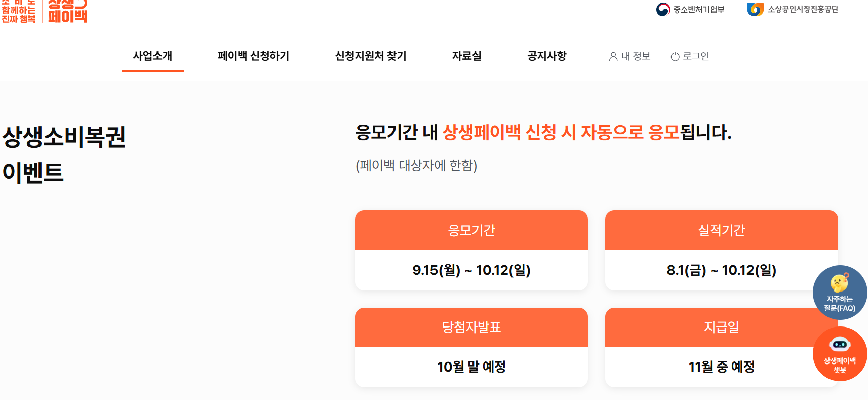Open the 자주하는 질문(FAQ) floating icon

click(839, 293)
